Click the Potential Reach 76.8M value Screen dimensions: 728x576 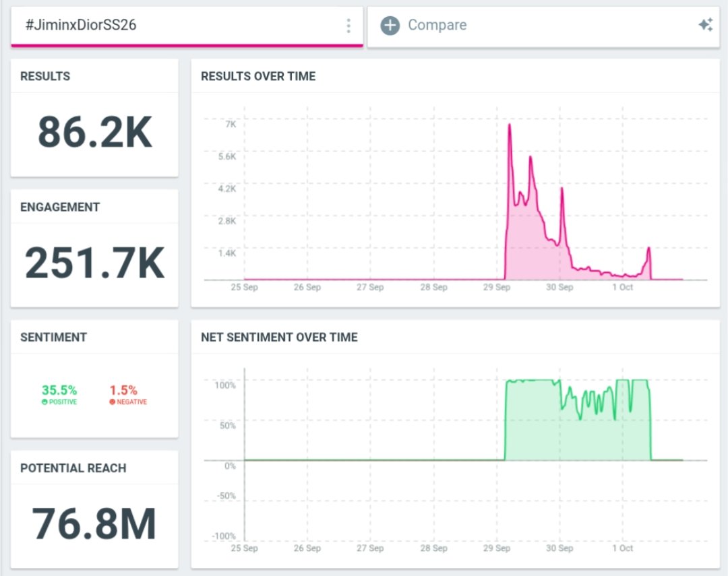point(94,524)
